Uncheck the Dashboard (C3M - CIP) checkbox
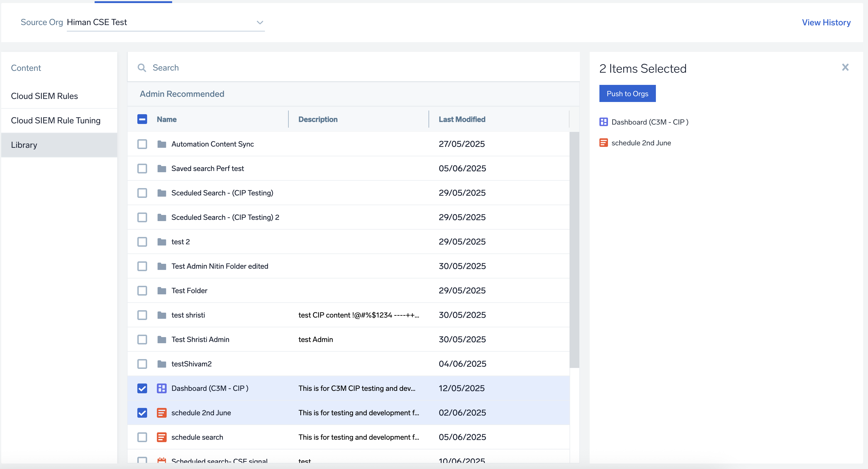 (x=142, y=388)
